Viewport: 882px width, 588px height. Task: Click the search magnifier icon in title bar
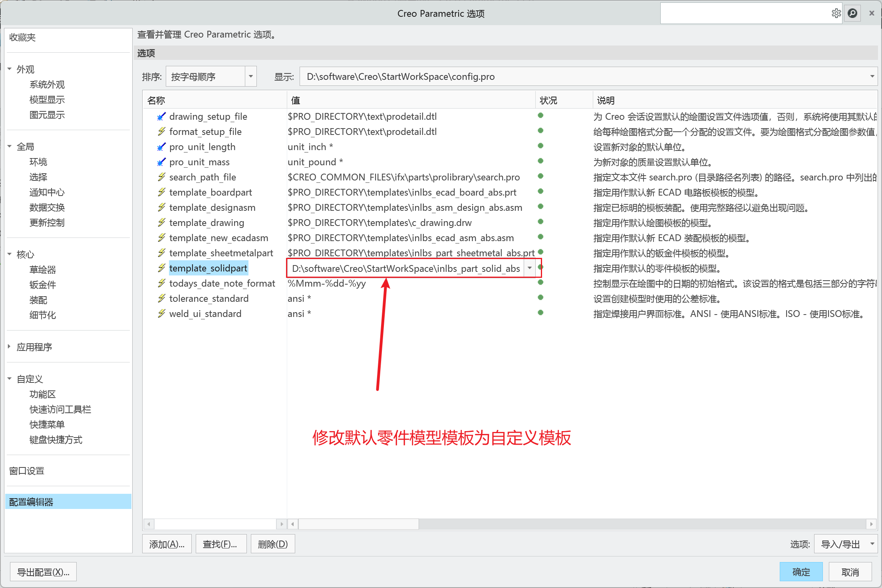click(x=852, y=13)
